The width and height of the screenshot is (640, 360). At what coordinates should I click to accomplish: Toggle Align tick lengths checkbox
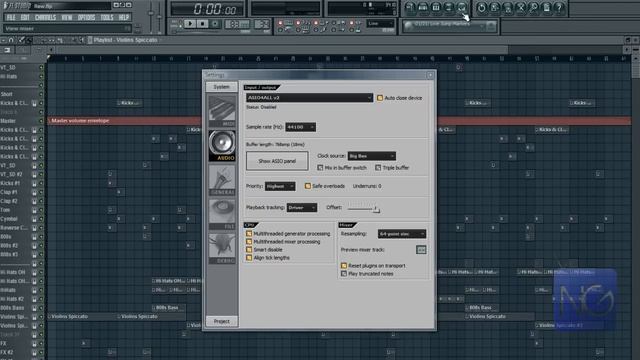click(249, 258)
